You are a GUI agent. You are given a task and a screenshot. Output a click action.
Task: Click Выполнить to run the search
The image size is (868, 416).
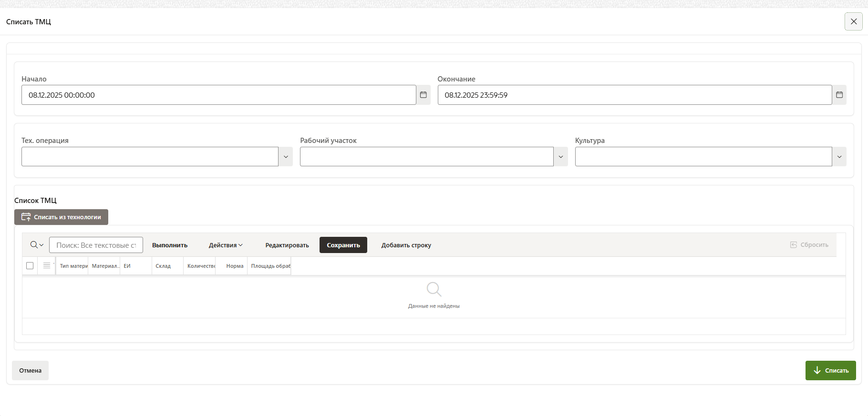click(170, 245)
